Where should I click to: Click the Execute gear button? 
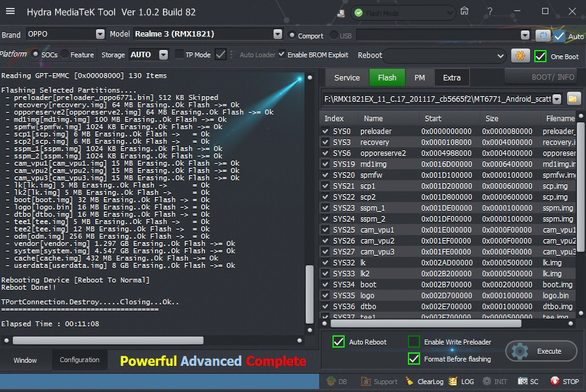[541, 351]
